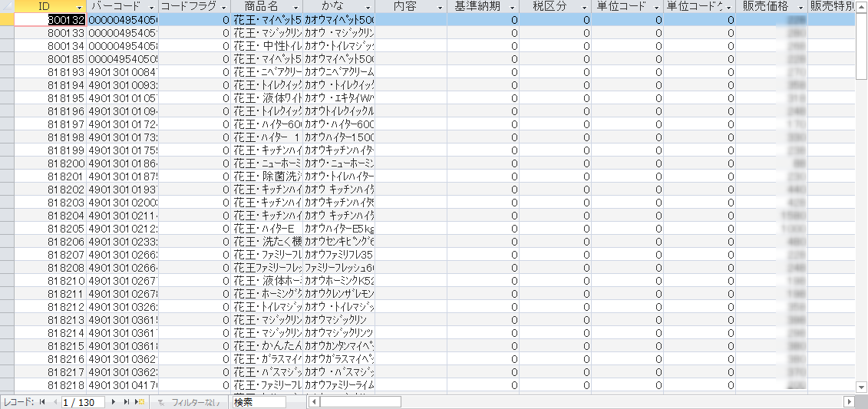Select the row selector for ID 818210

coord(7,281)
